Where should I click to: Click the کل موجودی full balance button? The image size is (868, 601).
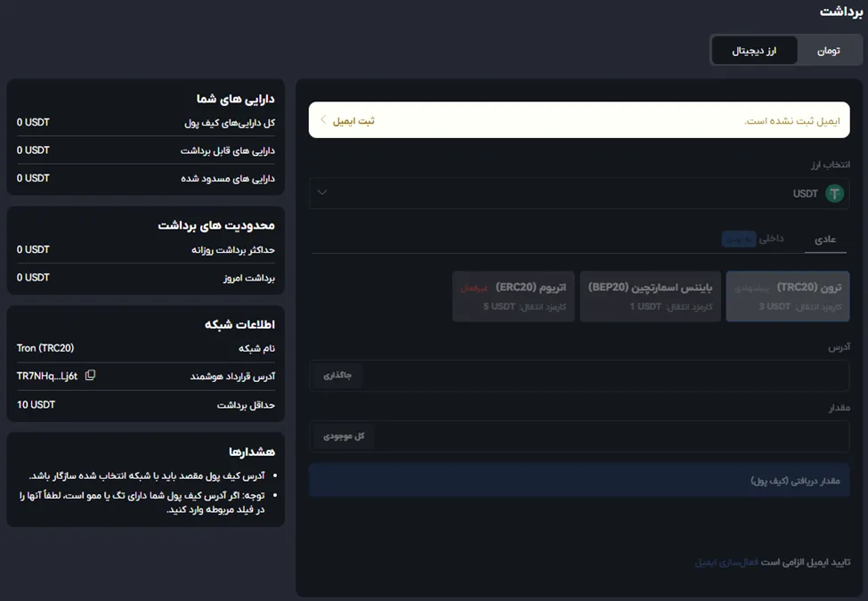(x=344, y=436)
